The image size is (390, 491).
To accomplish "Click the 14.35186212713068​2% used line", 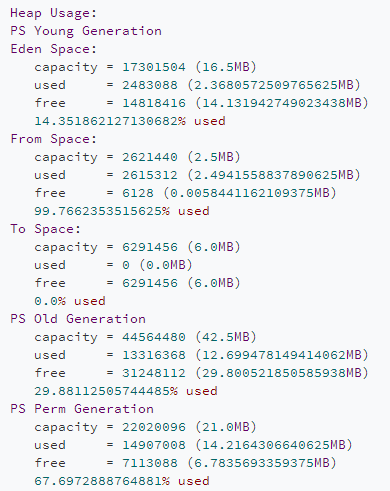I will 130,121.
